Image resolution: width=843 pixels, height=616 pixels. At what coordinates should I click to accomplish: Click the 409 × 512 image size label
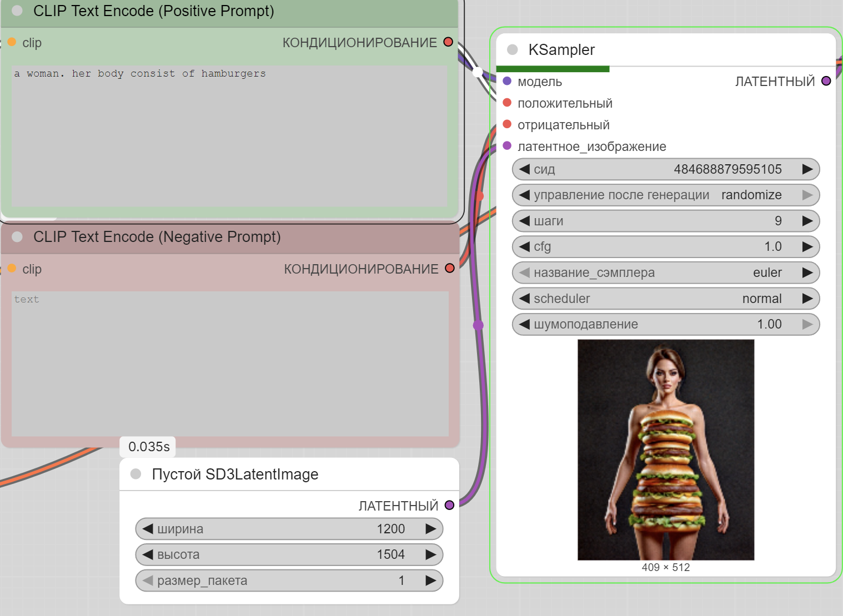click(x=666, y=567)
